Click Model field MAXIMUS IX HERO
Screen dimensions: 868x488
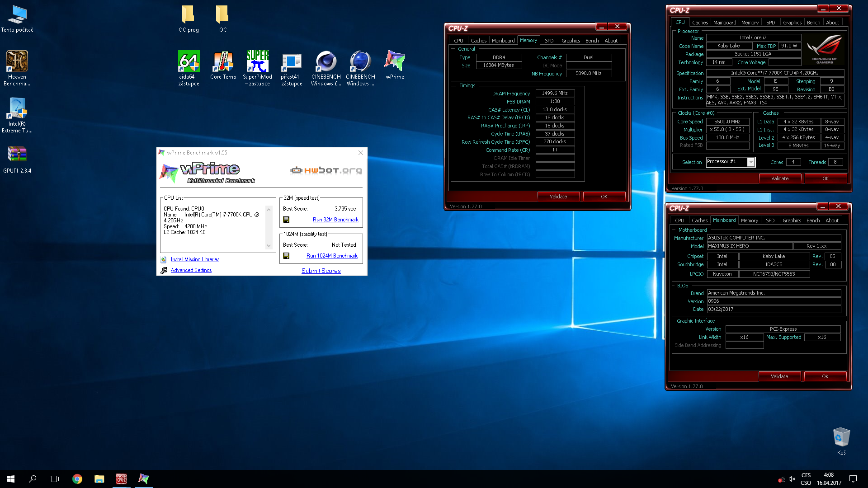[x=750, y=246]
